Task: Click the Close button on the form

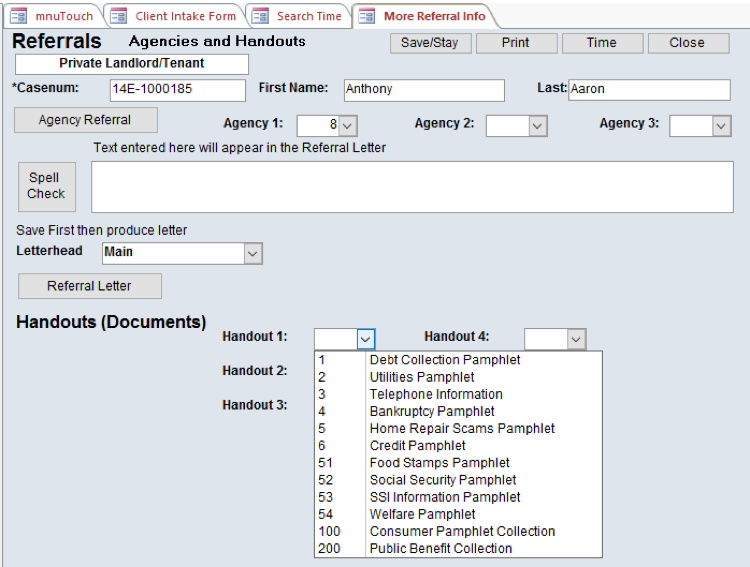Action: [x=687, y=43]
